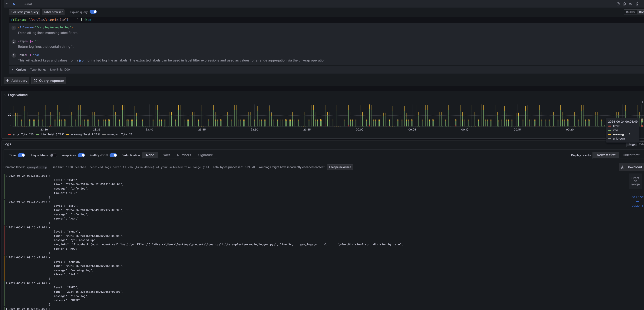This screenshot has height=310, width=644.
Task: Click the Escape newlines button
Action: [x=340, y=167]
